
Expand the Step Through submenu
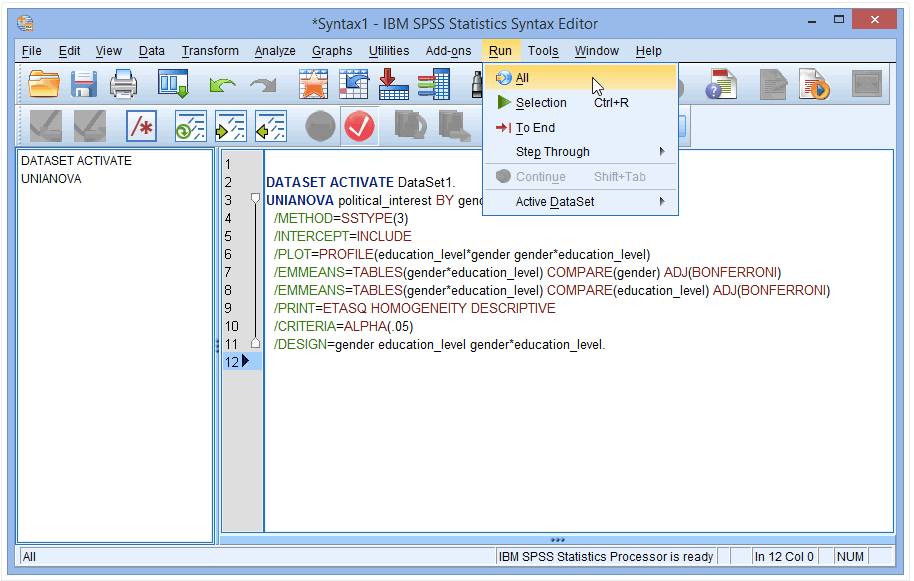(x=581, y=152)
